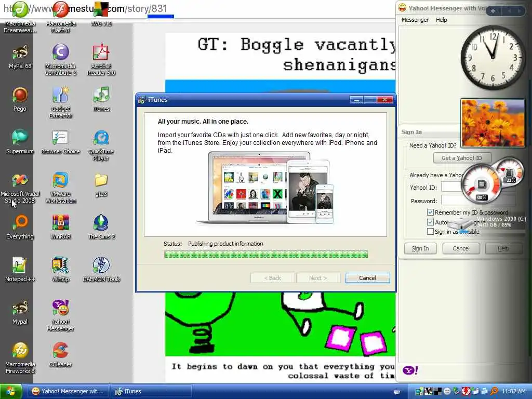Click the Get a Yahoo! ID button
Viewport: 532px width, 399px height.
coord(462,158)
